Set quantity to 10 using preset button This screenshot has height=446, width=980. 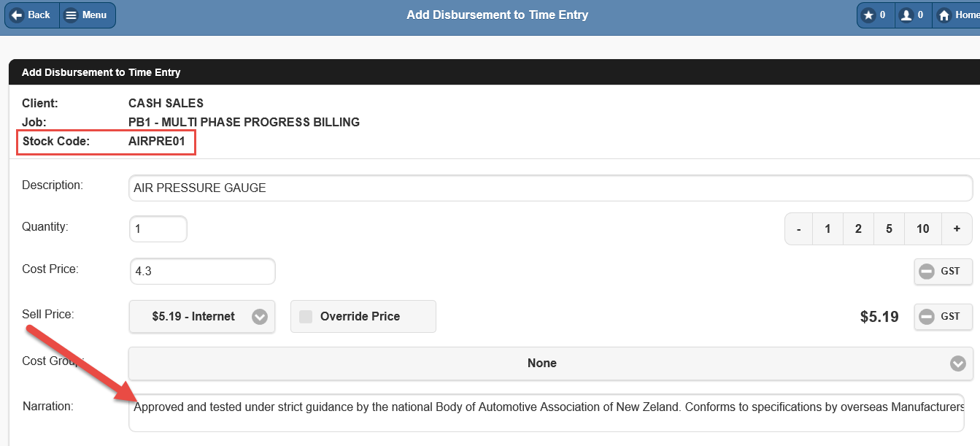tap(922, 229)
